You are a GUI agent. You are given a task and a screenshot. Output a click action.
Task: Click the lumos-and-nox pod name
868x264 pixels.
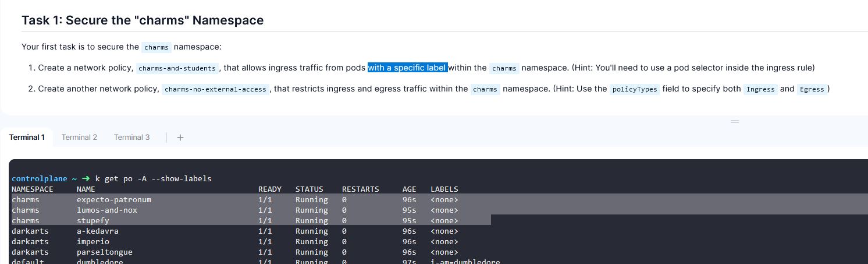click(107, 210)
